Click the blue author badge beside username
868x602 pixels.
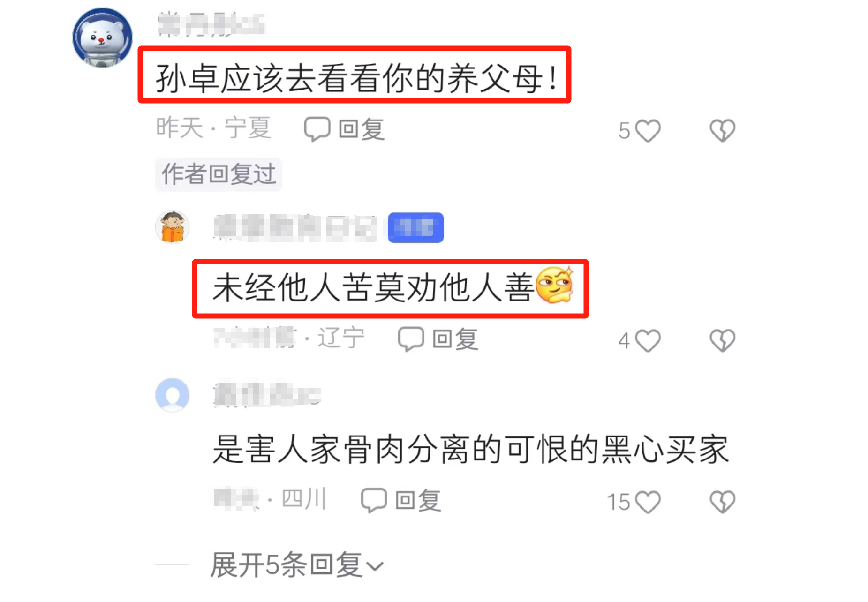(416, 227)
